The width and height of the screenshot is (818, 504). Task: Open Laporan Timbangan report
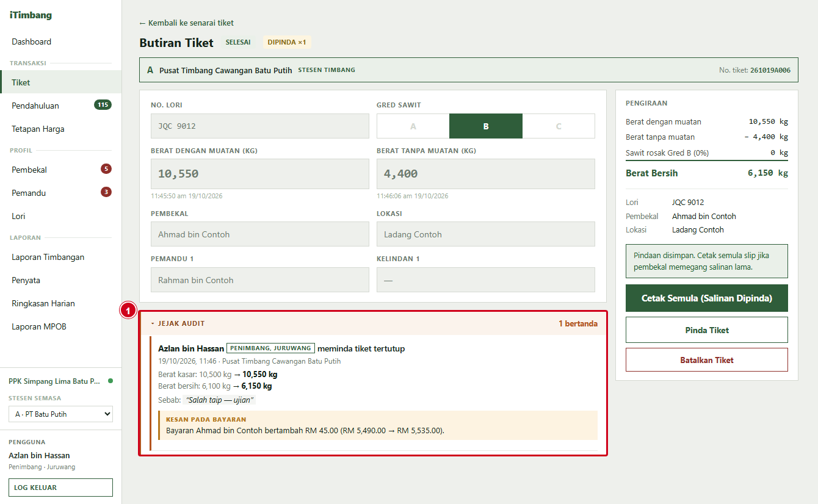tap(61, 257)
